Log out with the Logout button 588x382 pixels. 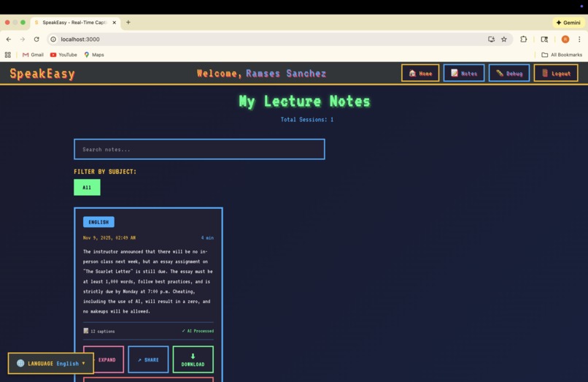click(556, 73)
